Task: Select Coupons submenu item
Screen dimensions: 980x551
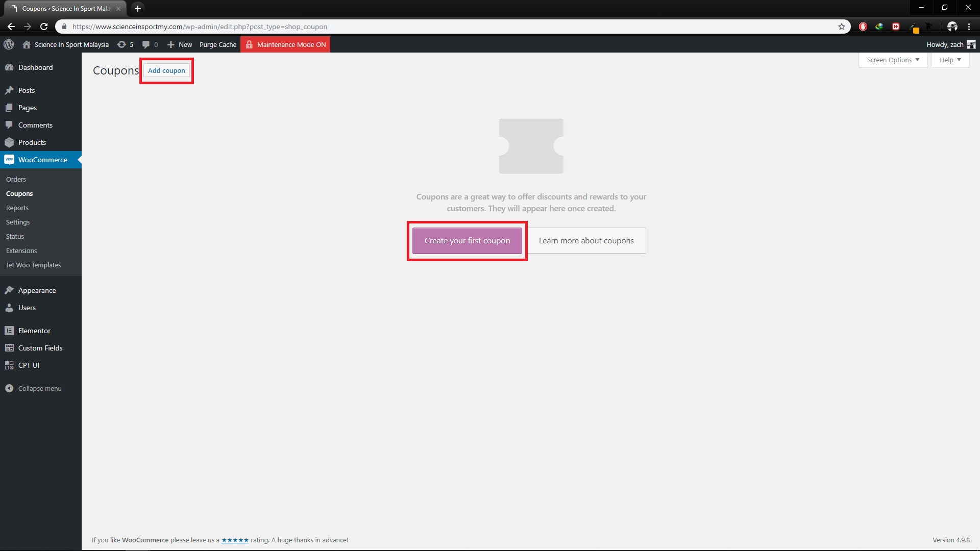Action: click(19, 193)
